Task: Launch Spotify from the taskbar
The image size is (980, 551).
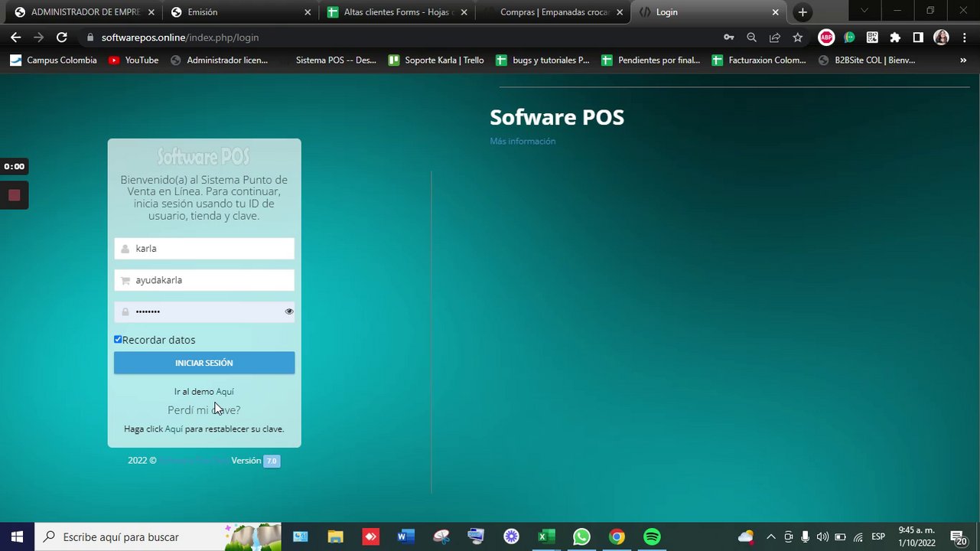Action: [x=652, y=537]
